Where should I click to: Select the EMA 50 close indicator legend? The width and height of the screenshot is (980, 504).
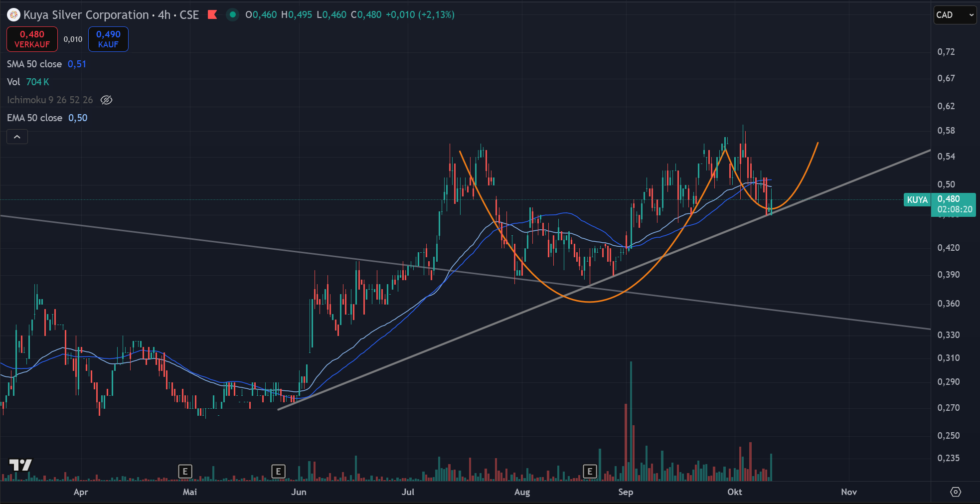click(34, 118)
